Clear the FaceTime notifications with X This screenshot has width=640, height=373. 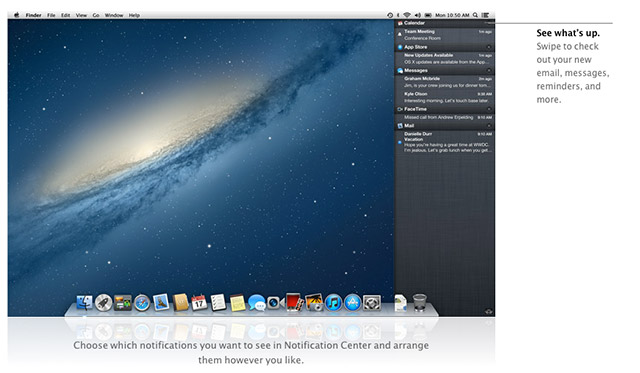(x=489, y=109)
